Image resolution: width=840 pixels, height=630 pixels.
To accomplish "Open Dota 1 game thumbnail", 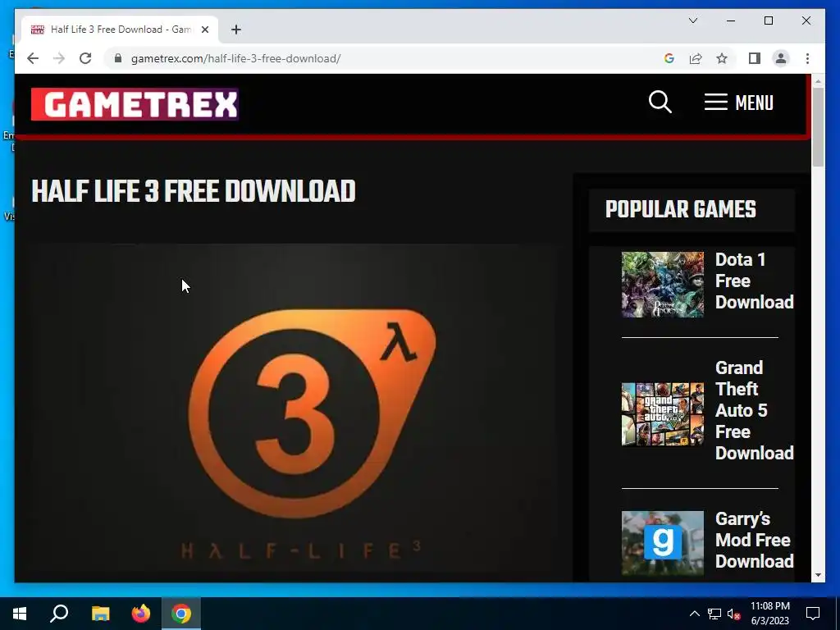I will [663, 285].
